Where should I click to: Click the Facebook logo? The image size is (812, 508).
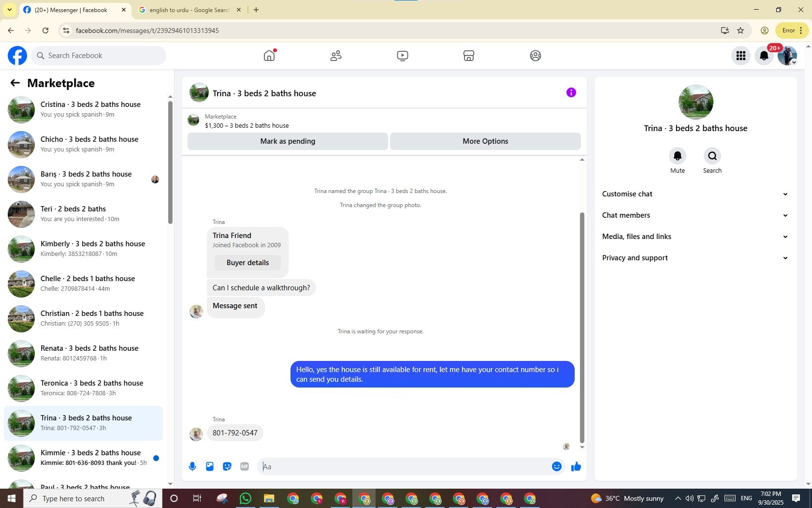[x=17, y=56]
